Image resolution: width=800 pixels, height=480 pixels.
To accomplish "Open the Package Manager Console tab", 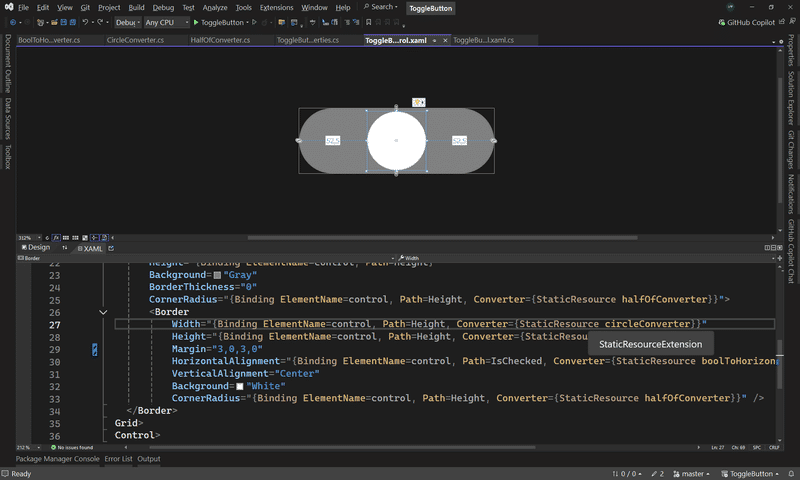I will coord(58,459).
